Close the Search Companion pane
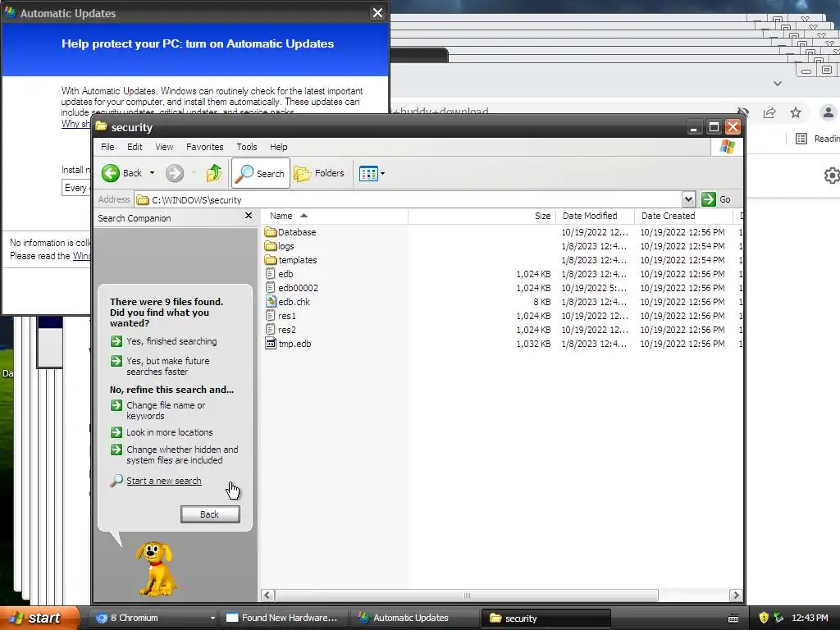Viewport: 840px width, 630px height. click(x=248, y=216)
